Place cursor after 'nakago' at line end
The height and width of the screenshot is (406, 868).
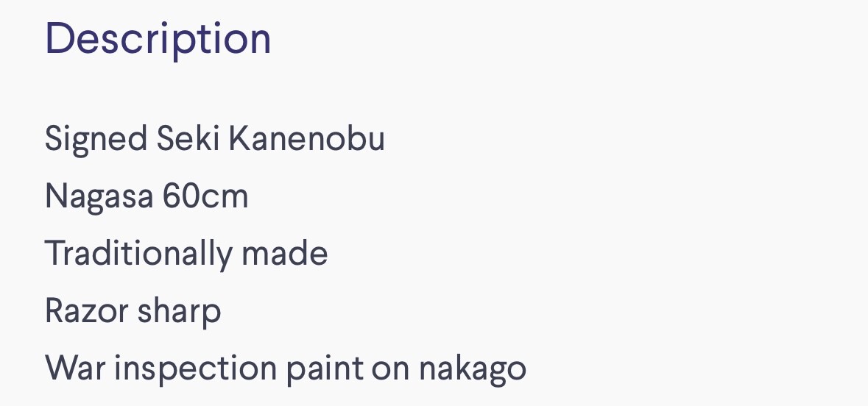pos(527,368)
